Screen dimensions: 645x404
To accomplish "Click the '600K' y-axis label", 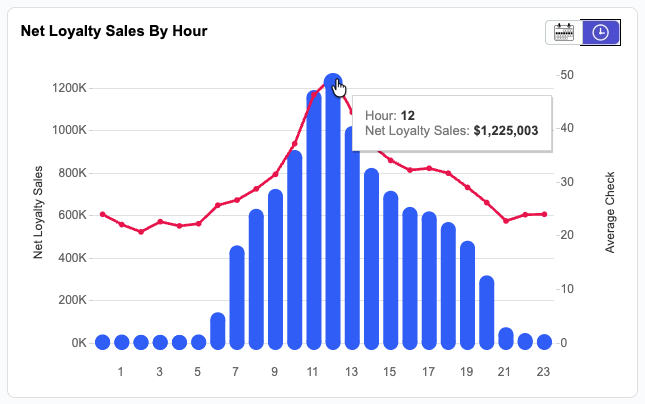I will tap(72, 215).
